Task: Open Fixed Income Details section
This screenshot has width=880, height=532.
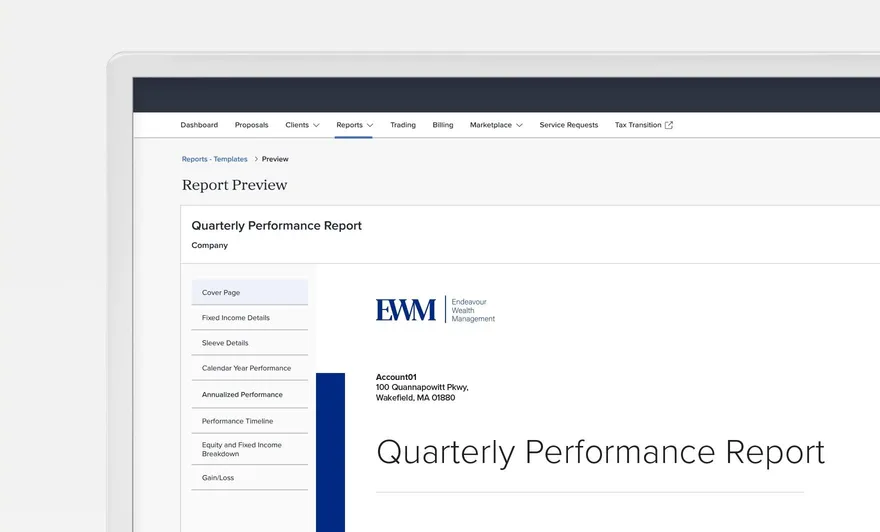Action: coord(250,318)
